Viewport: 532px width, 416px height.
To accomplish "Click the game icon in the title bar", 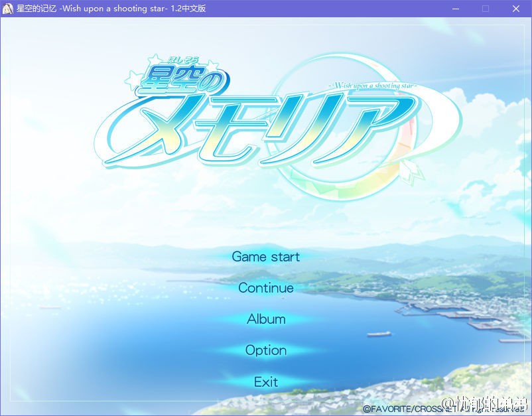I will tap(8, 9).
